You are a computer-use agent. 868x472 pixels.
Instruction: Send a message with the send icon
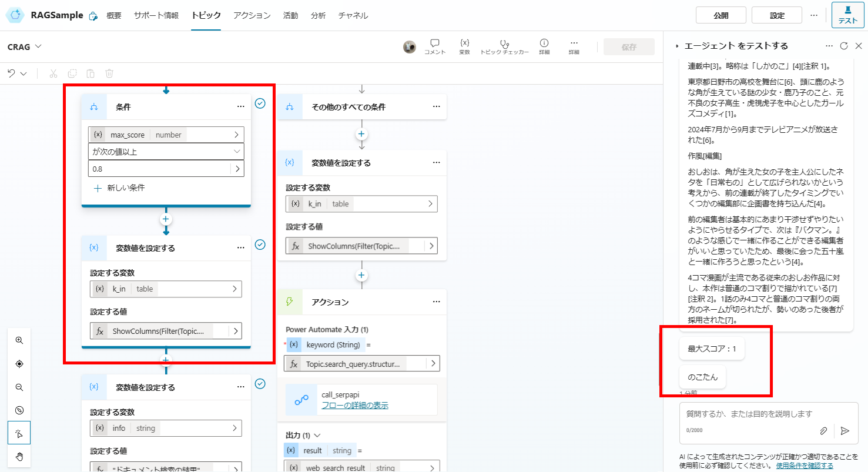pyautogui.click(x=846, y=431)
